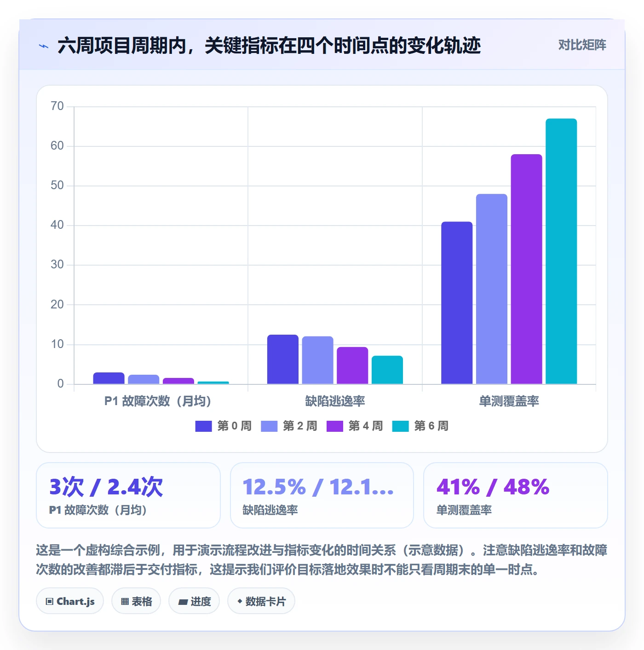Toggle the 第 0 周 legend item
The height and width of the screenshot is (650, 644).
coord(224,426)
